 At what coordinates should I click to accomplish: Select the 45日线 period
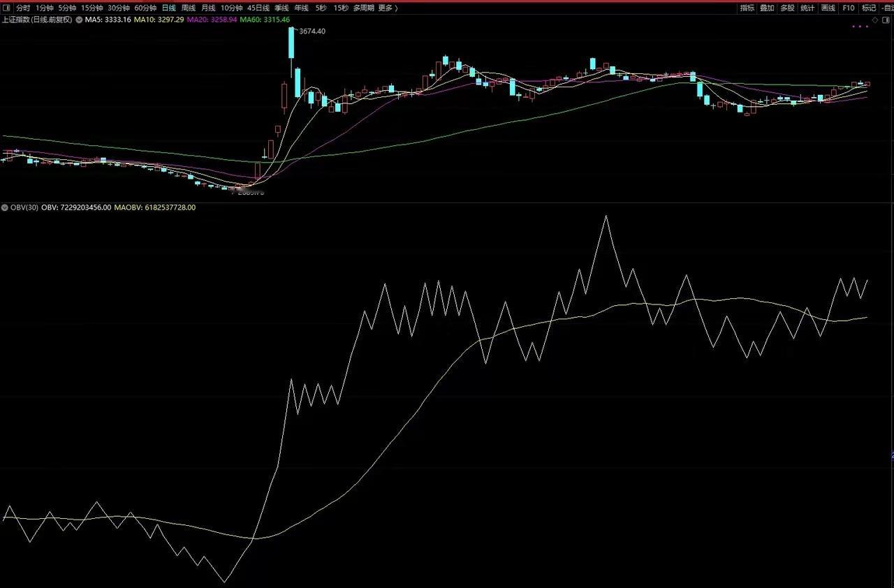point(258,8)
